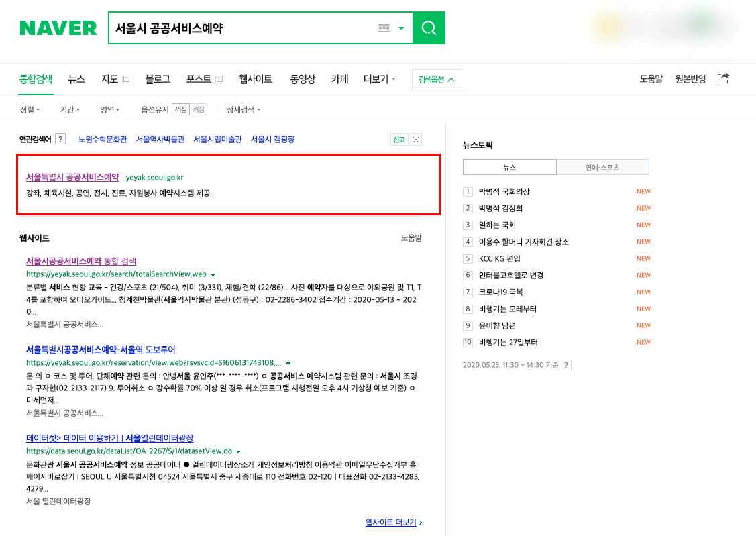Click news topic 인터불고호텔로 변경
Screen dimensions: 756x536
point(511,275)
